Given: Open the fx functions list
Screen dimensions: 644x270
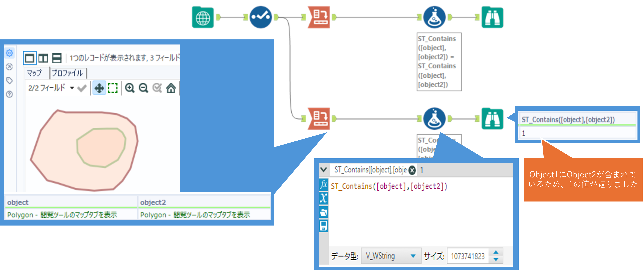Looking at the screenshot, I should click(x=324, y=185).
